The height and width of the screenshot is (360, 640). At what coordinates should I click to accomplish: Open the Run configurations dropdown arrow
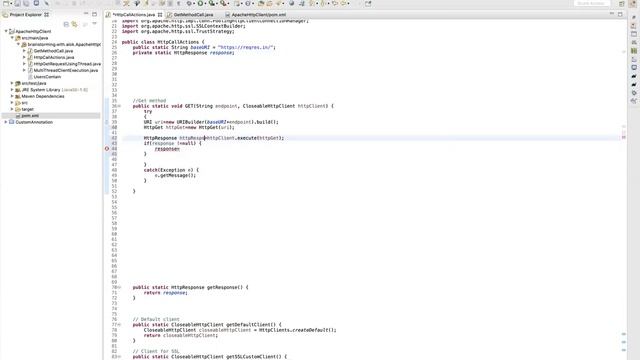[x=205, y=3]
